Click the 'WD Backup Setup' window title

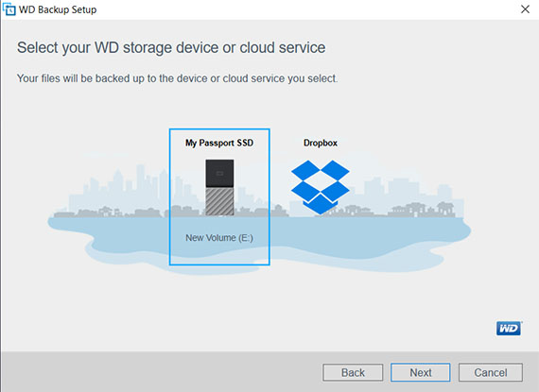point(58,9)
